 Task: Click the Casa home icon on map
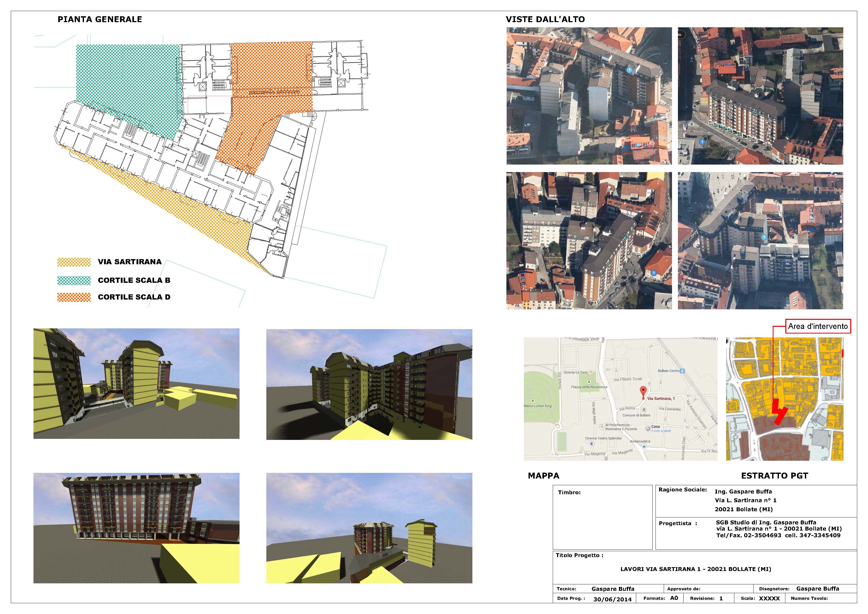click(647, 429)
